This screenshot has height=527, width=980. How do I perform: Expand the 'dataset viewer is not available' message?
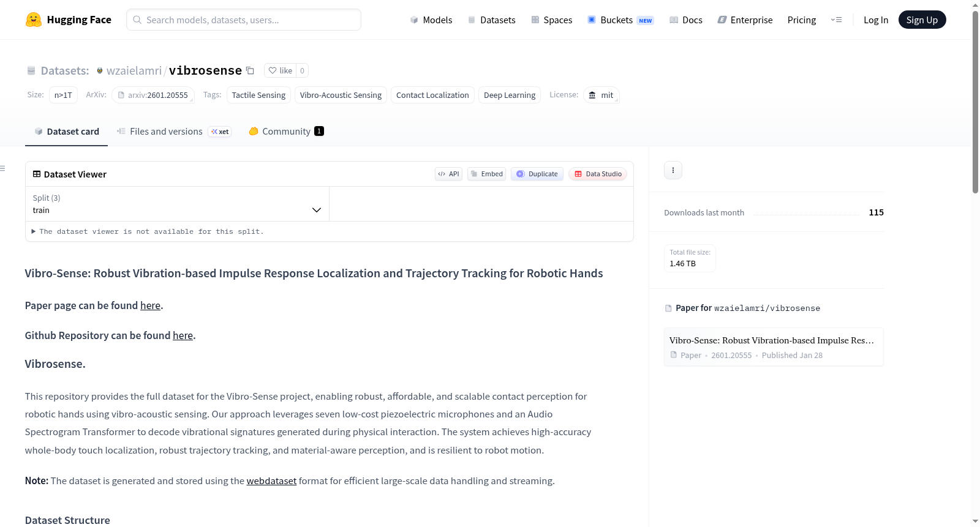[x=148, y=231]
